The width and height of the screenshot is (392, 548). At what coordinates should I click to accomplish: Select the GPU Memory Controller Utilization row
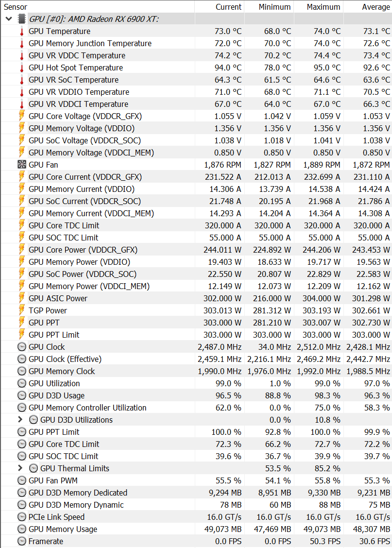[196, 408]
